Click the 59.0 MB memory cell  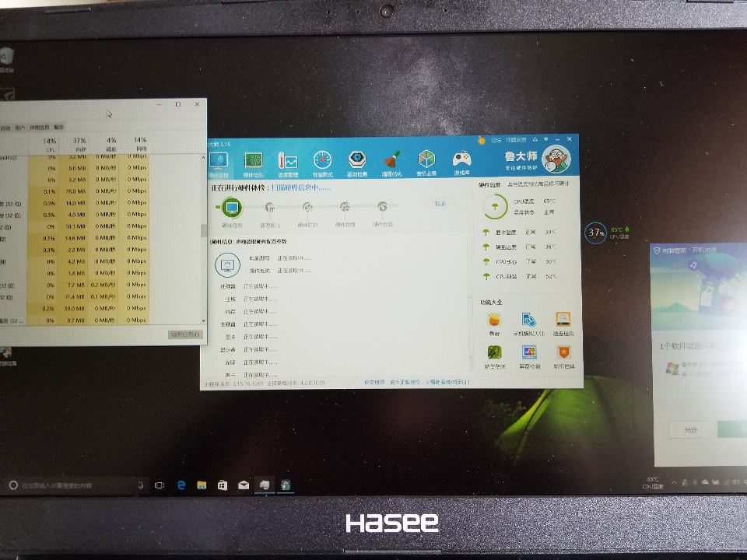[x=75, y=309]
